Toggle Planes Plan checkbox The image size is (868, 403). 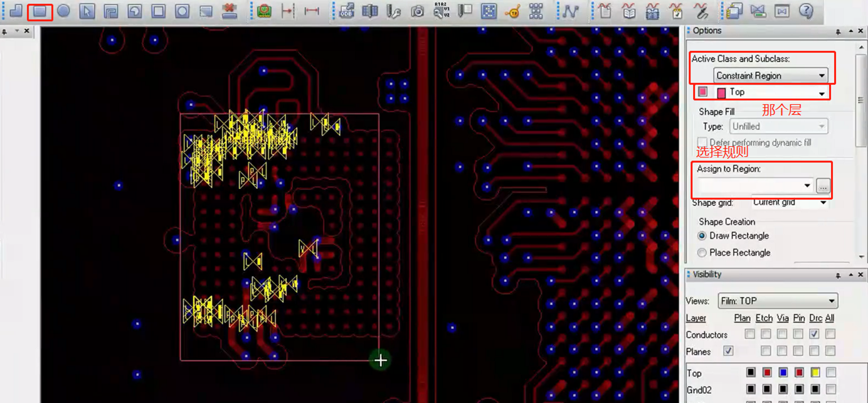pyautogui.click(x=728, y=352)
